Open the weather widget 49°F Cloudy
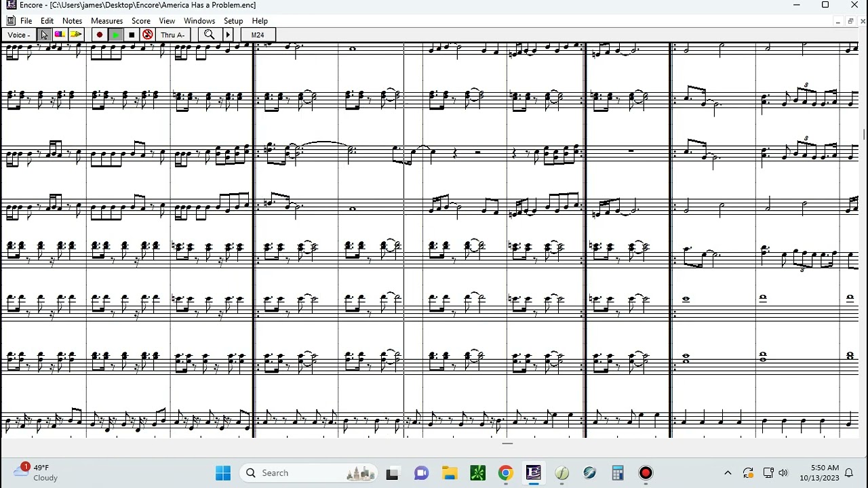Viewport: 868px width, 488px height. (x=37, y=472)
